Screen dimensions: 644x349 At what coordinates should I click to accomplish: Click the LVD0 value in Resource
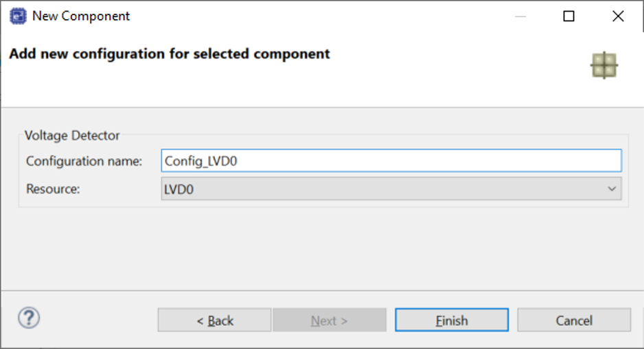179,189
